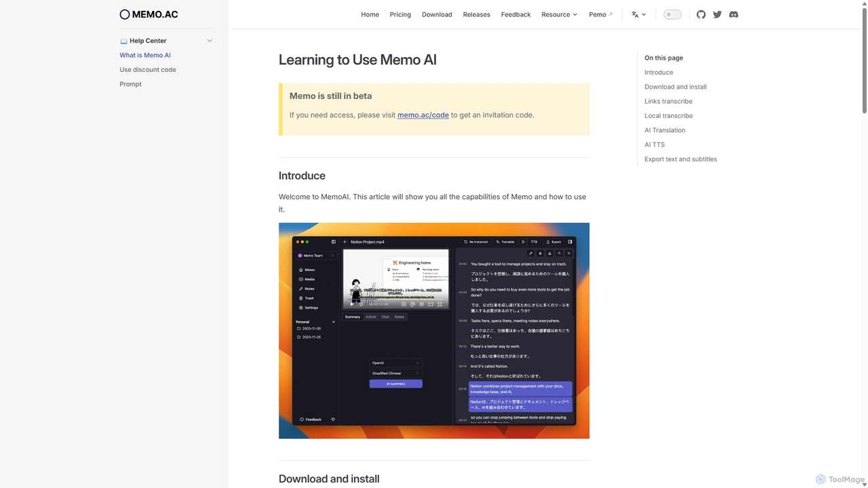Toggle the light/dark theme switch

coord(672,14)
